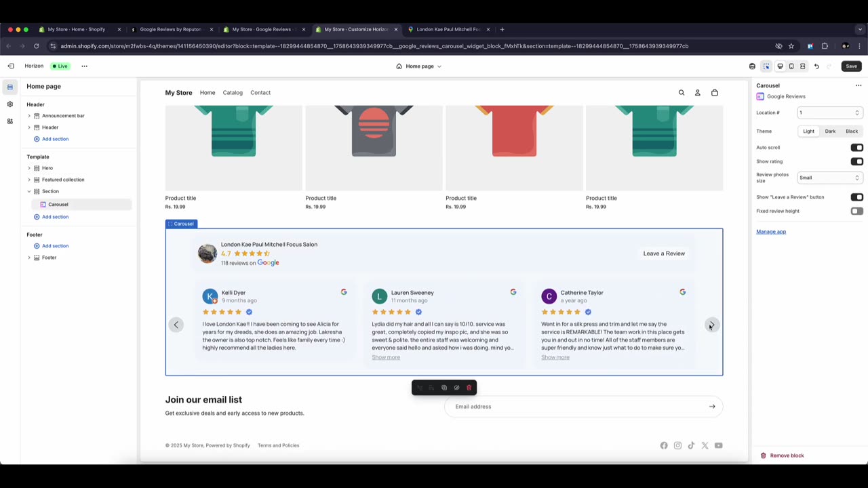Select the Black theme option

(852, 131)
